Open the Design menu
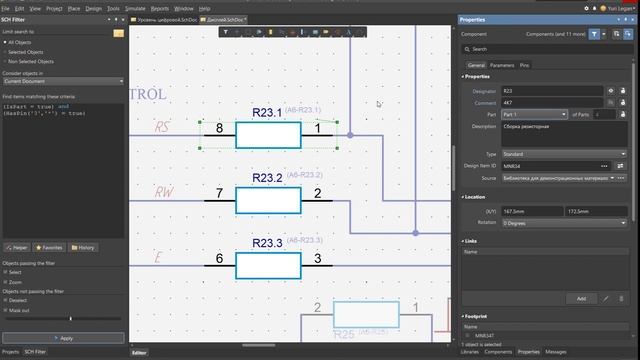The height and width of the screenshot is (360, 640). click(93, 9)
